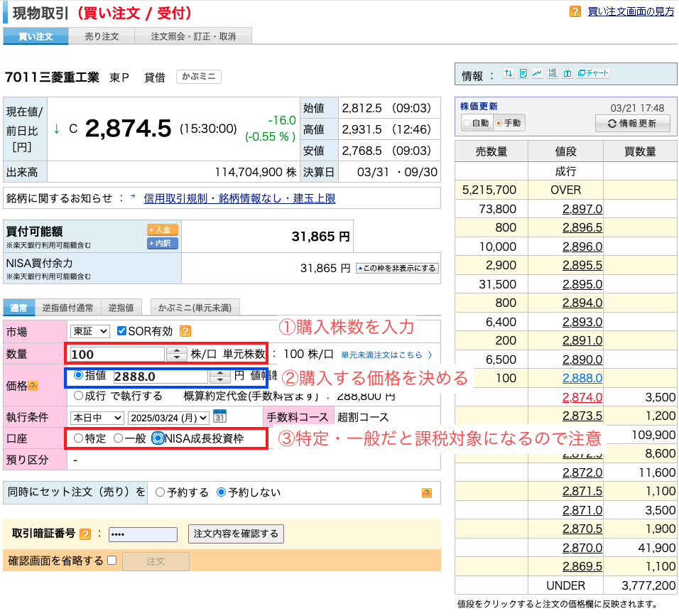Select the かぶミニ(単元未満) tab
The height and width of the screenshot is (616, 679).
click(195, 308)
